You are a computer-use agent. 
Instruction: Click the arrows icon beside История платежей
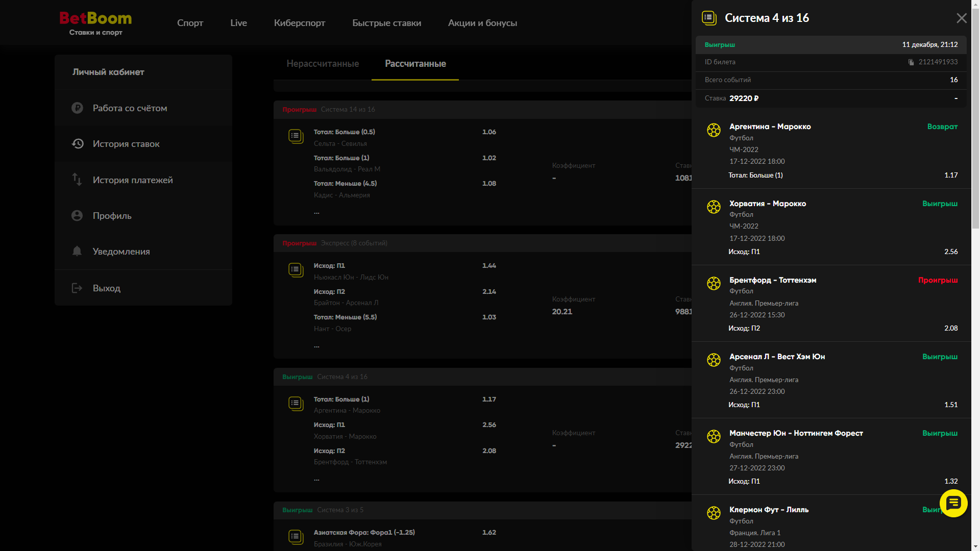(77, 180)
